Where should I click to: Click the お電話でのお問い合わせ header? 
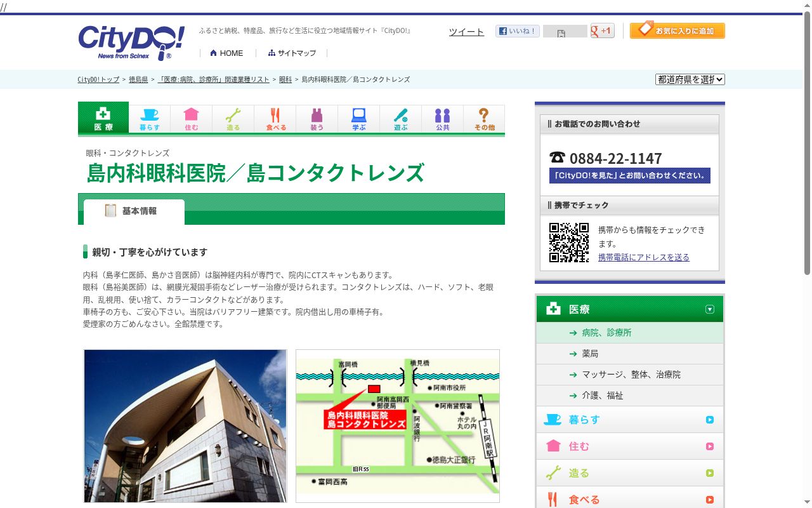click(x=629, y=124)
